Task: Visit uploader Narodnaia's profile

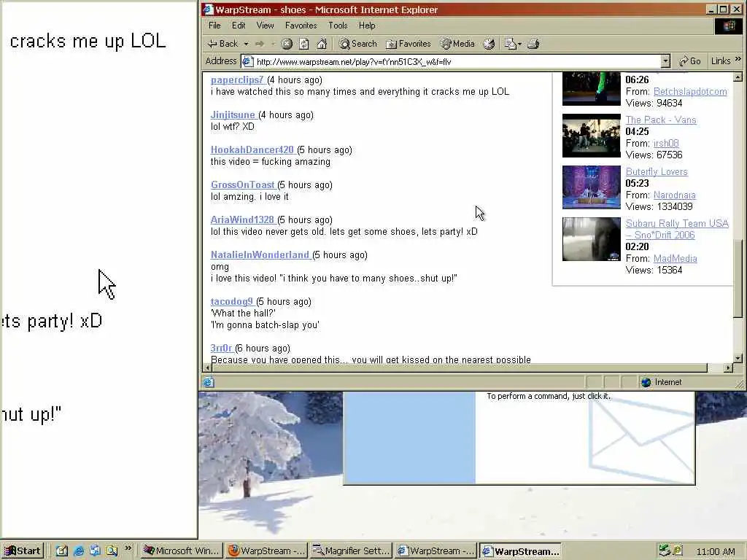Action: coord(675,195)
